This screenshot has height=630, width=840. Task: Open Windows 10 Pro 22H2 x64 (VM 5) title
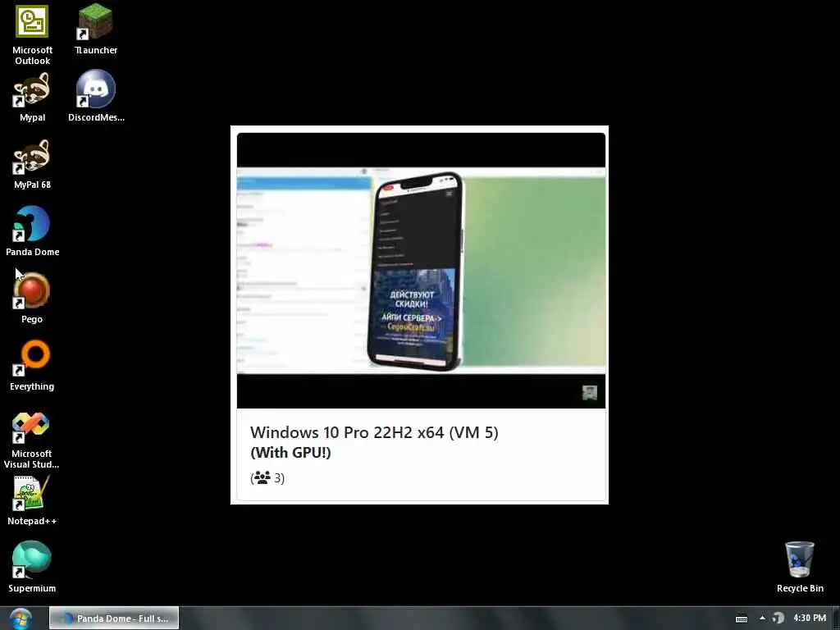[x=374, y=432]
